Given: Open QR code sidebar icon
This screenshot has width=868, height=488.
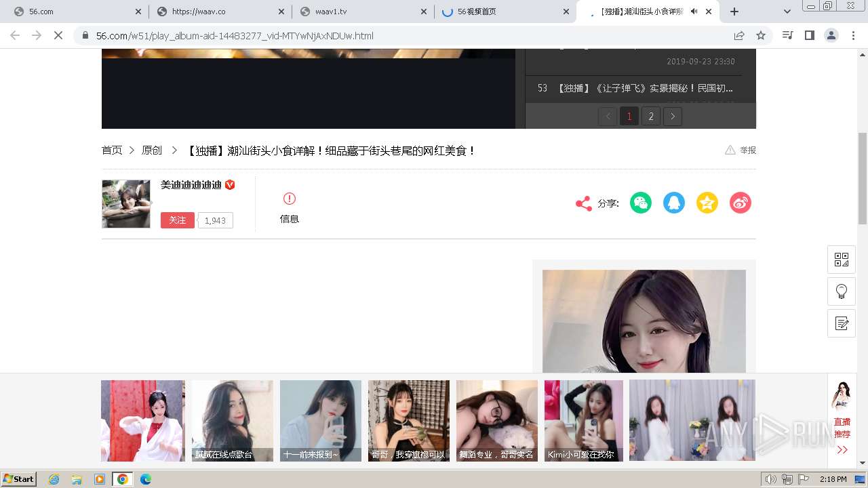Looking at the screenshot, I should click(842, 260).
